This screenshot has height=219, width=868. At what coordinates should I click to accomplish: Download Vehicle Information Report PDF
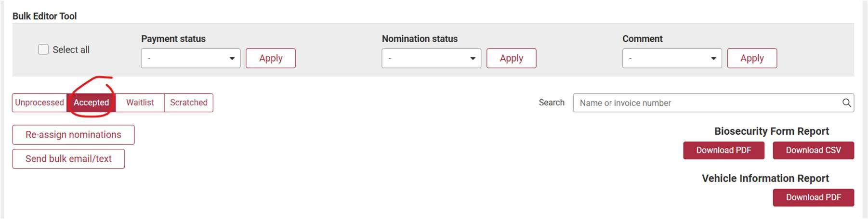tap(813, 197)
